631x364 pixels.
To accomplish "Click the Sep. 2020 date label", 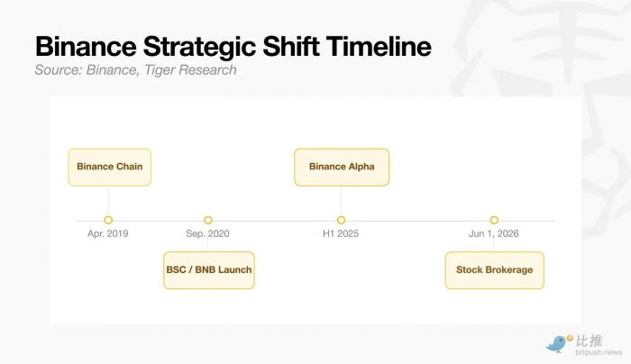I will coord(207,233).
